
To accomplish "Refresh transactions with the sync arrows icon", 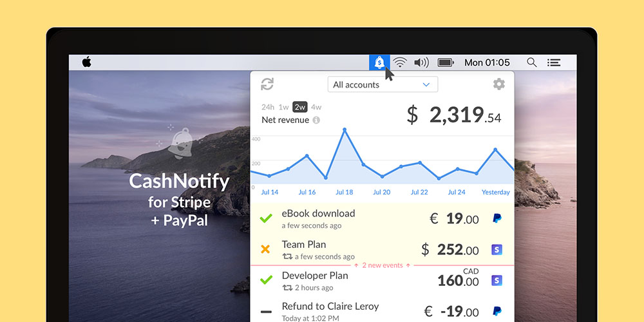I will click(x=267, y=84).
